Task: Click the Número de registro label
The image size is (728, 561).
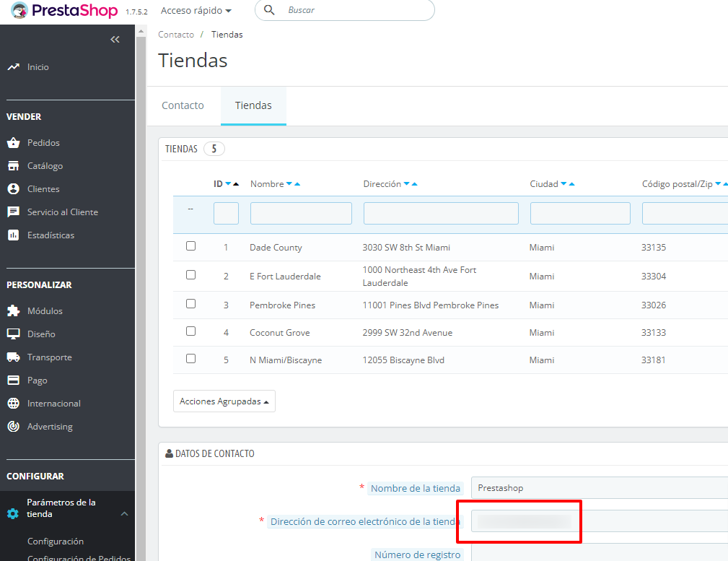Action: point(418,555)
